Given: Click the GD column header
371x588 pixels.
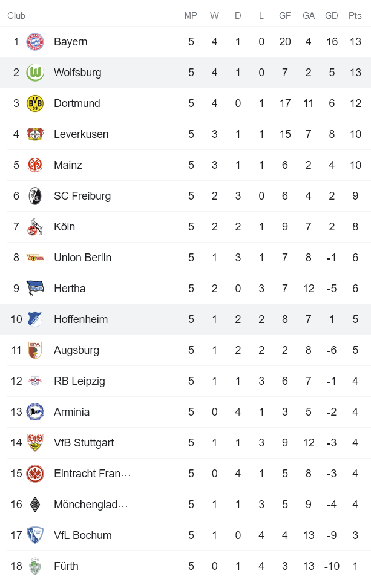Looking at the screenshot, I should pyautogui.click(x=331, y=16).
